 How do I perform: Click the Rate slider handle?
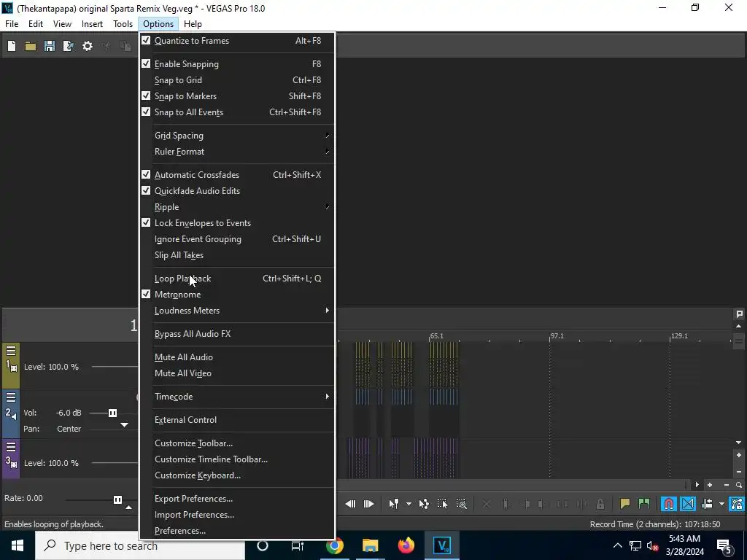click(x=117, y=499)
